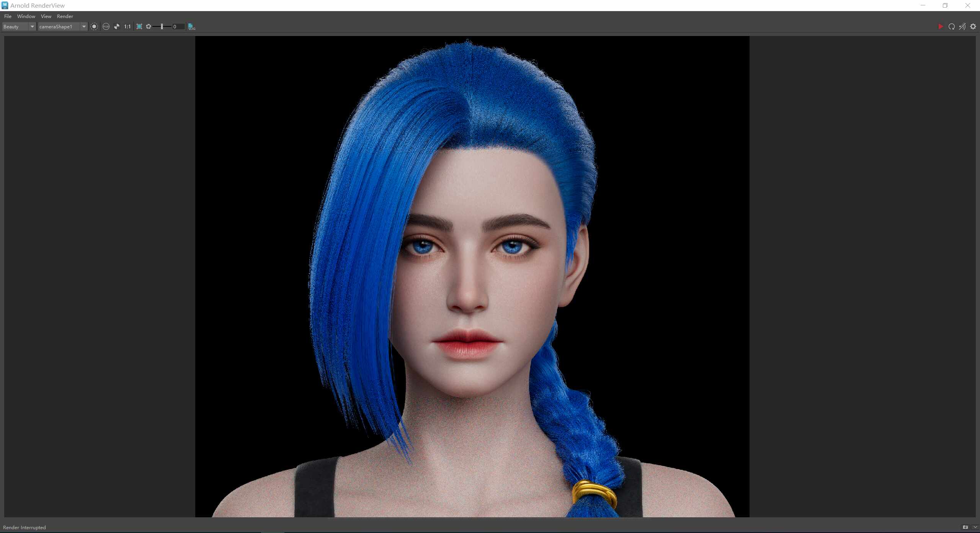Close the Arnold RenderView window
The width and height of the screenshot is (980, 533).
(x=968, y=5)
